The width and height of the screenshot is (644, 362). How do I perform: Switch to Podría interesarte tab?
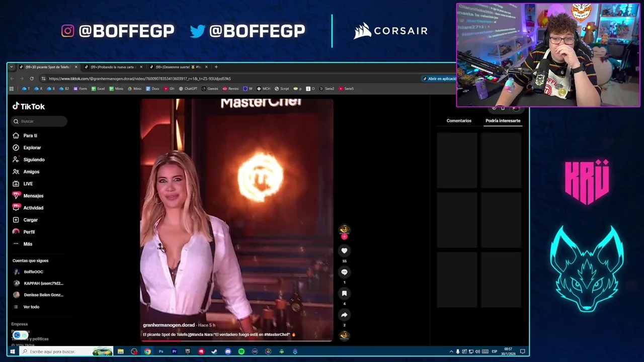pos(503,121)
